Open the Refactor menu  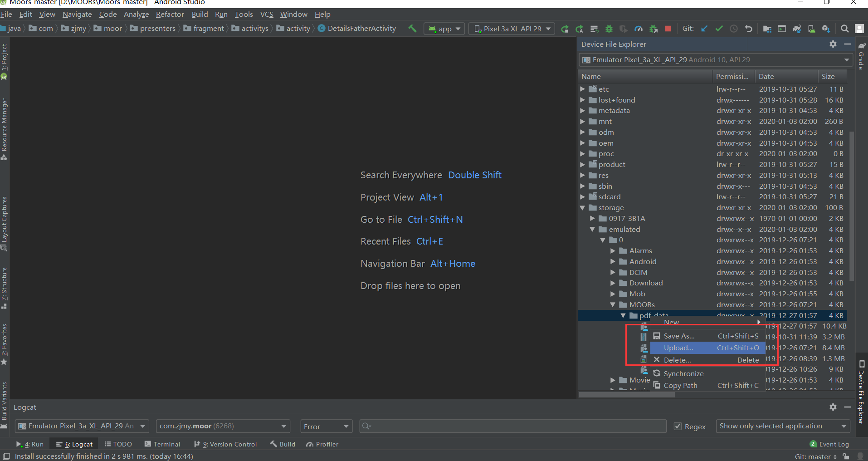170,15
